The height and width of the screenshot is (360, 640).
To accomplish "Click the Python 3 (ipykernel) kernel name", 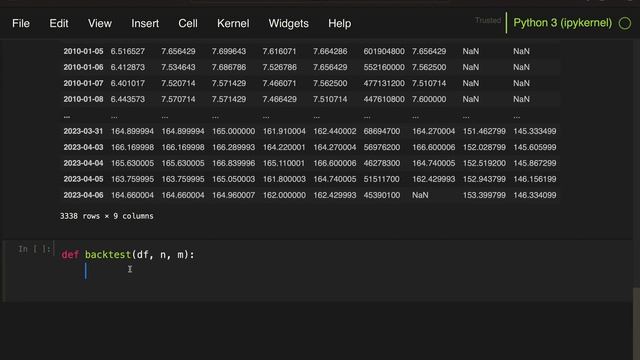I will tap(562, 23).
